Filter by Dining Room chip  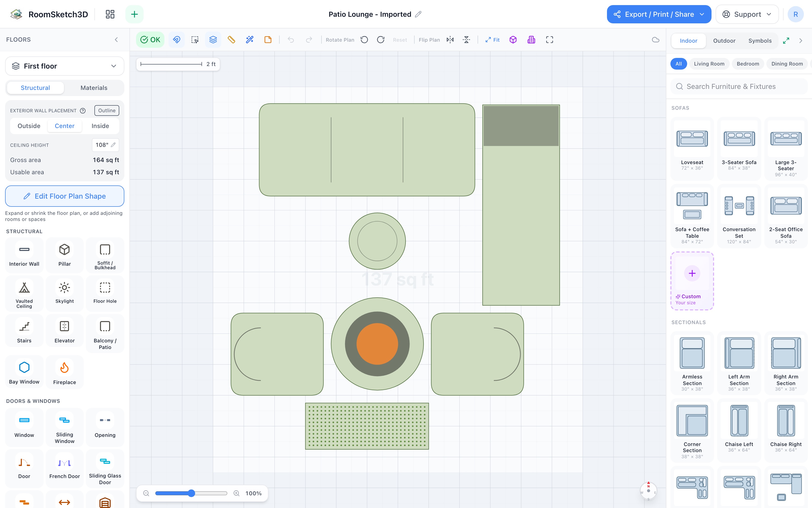787,64
